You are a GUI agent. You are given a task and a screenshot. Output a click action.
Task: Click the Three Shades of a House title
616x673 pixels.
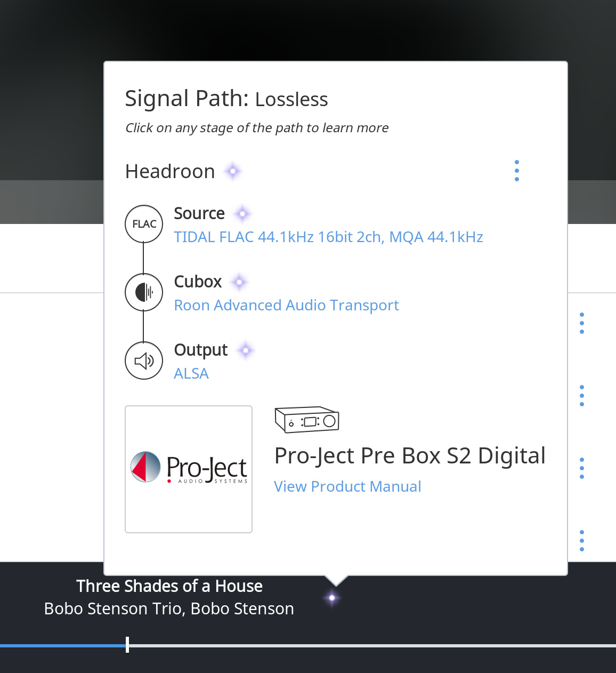(x=169, y=586)
